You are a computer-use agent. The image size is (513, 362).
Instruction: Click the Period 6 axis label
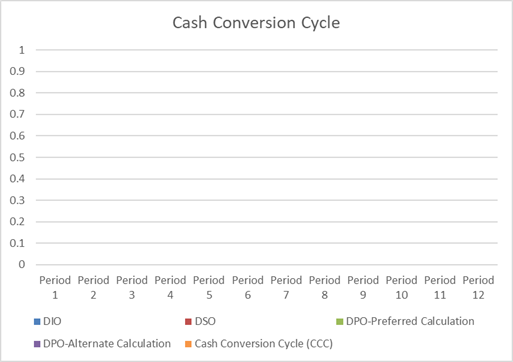248,287
